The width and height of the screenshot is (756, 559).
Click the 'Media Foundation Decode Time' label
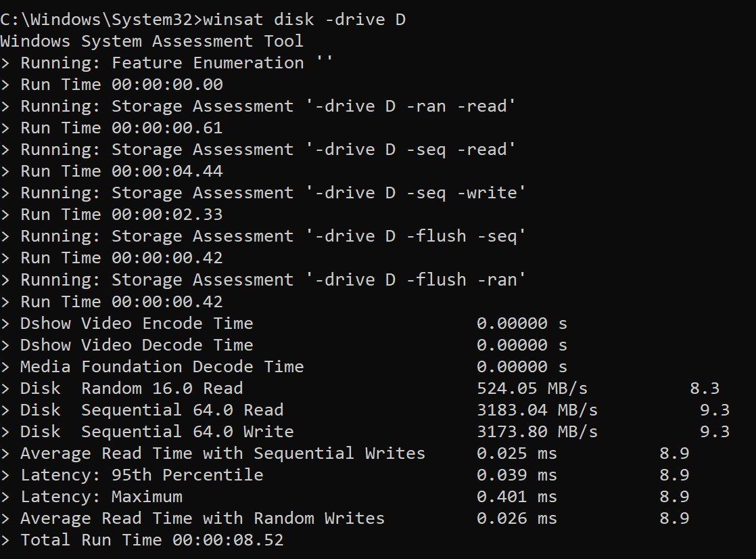point(162,367)
